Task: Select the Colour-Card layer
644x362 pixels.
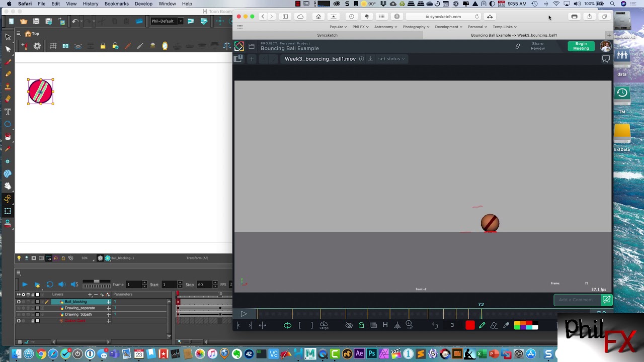Action: click(x=75, y=321)
